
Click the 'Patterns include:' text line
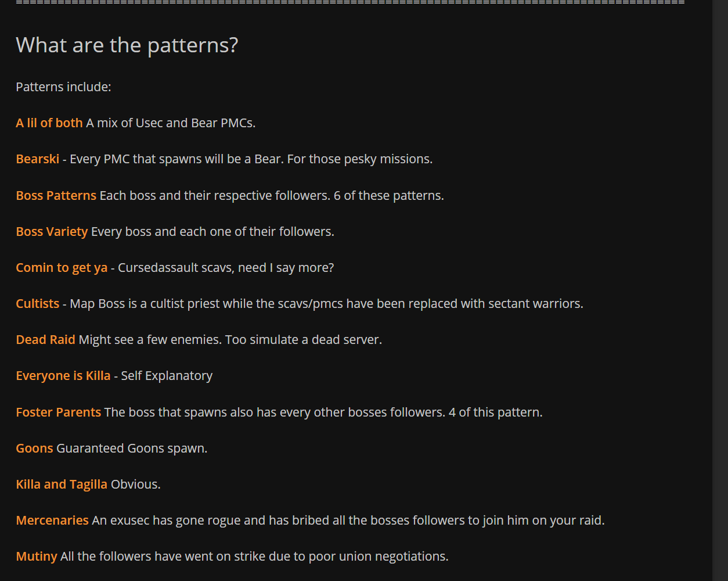click(x=63, y=87)
